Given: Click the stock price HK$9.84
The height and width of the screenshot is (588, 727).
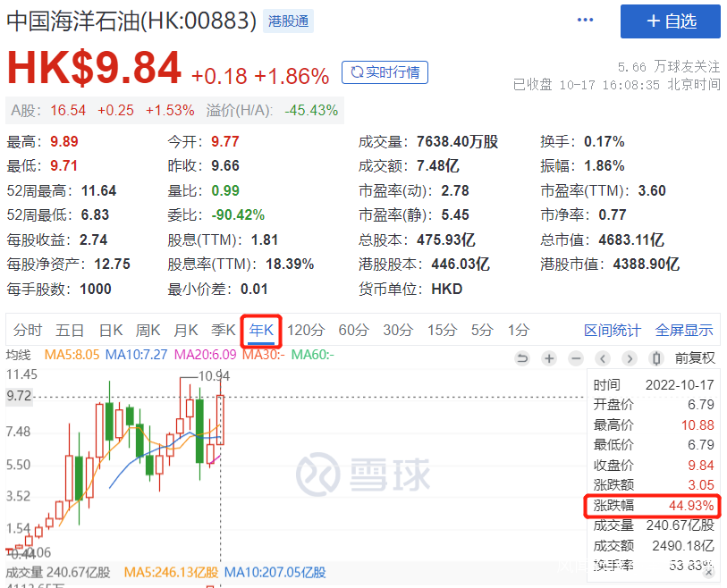Looking at the screenshot, I should 94,68.
